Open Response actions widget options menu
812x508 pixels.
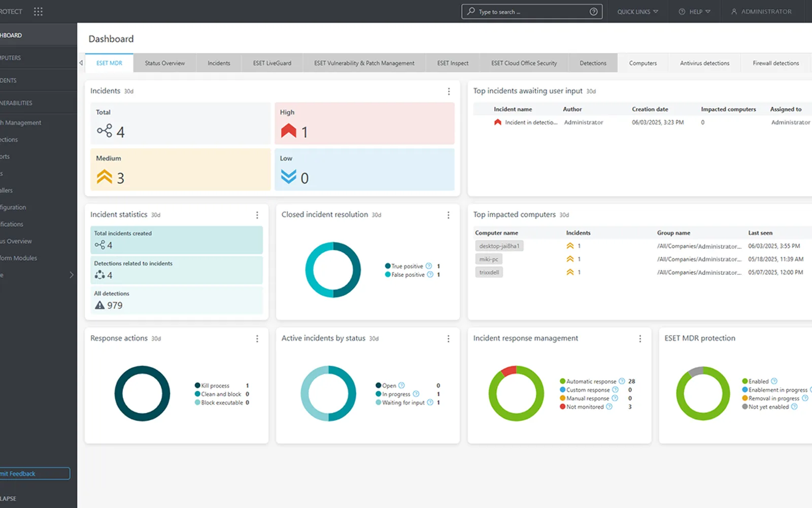257,338
